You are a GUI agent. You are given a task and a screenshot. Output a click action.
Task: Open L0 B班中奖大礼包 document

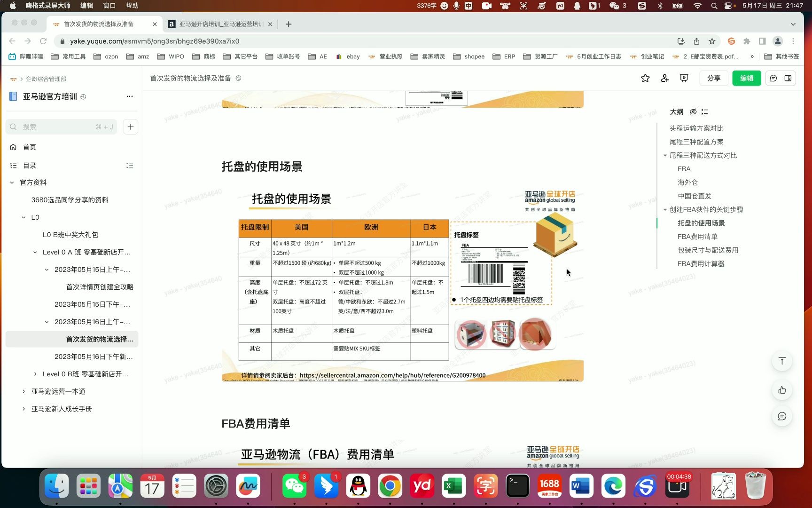(70, 235)
